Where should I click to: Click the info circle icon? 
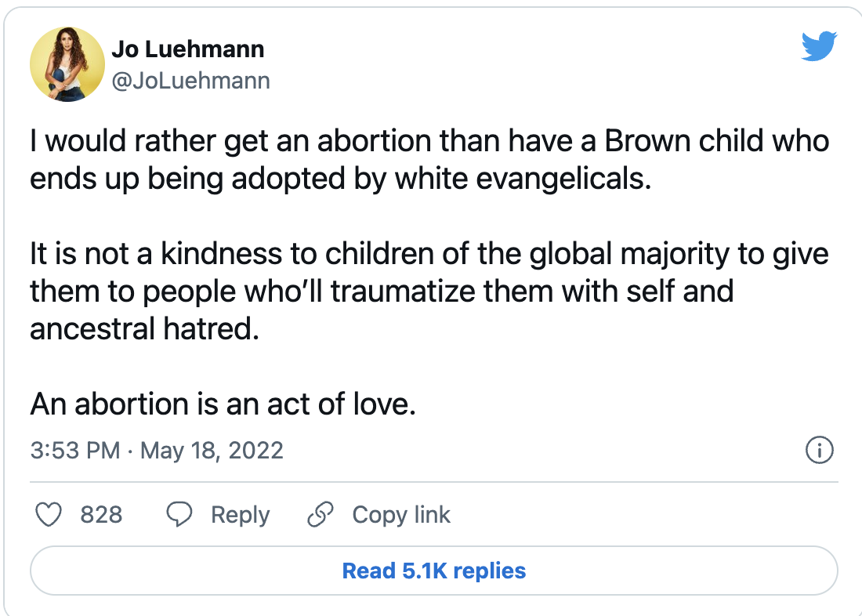(x=819, y=451)
